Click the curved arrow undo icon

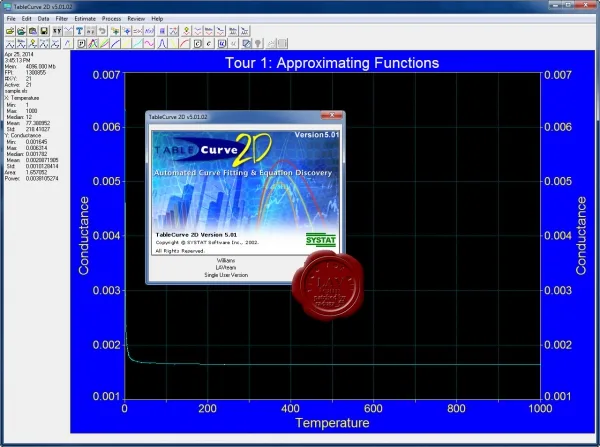pyautogui.click(x=102, y=31)
